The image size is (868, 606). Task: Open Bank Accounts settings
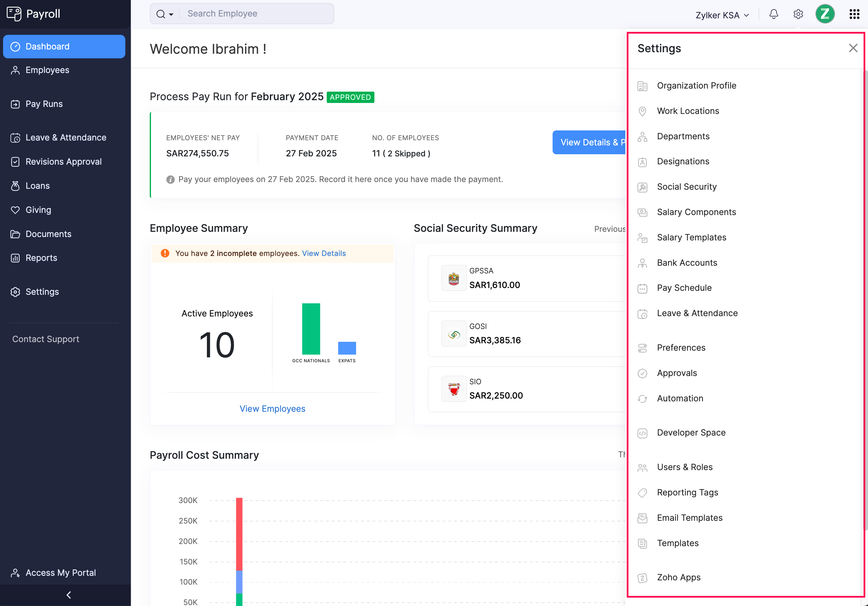coord(686,263)
